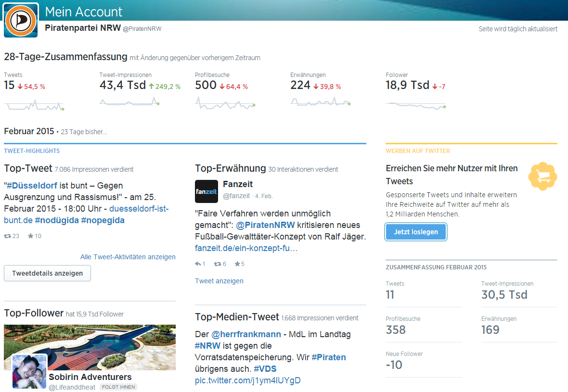Open the fanzeit.de/ein-konzept-fu… link
568x392 pixels.
click(x=246, y=248)
